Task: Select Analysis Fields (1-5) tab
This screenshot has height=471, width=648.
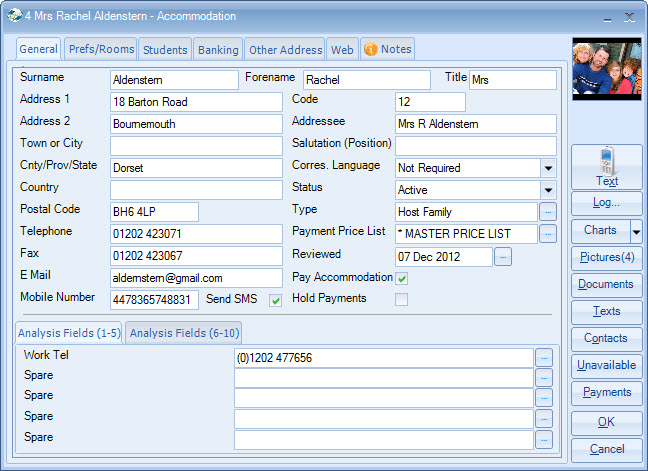Action: [69, 333]
